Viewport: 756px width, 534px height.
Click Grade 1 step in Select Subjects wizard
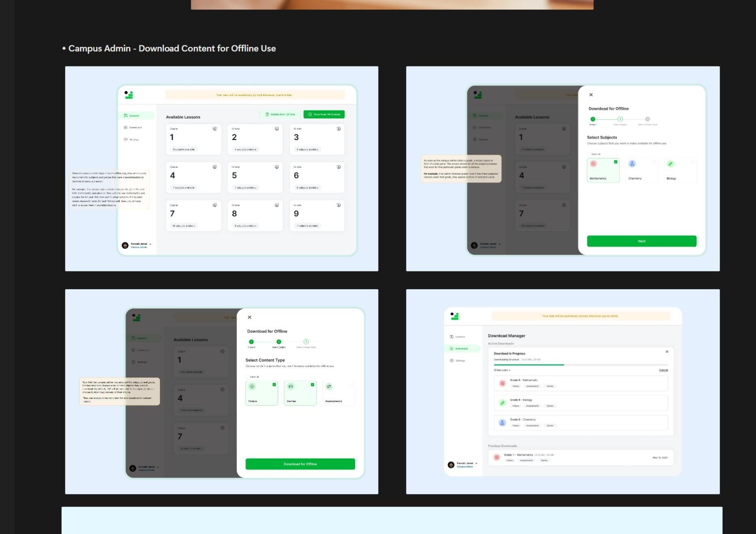pos(593,119)
